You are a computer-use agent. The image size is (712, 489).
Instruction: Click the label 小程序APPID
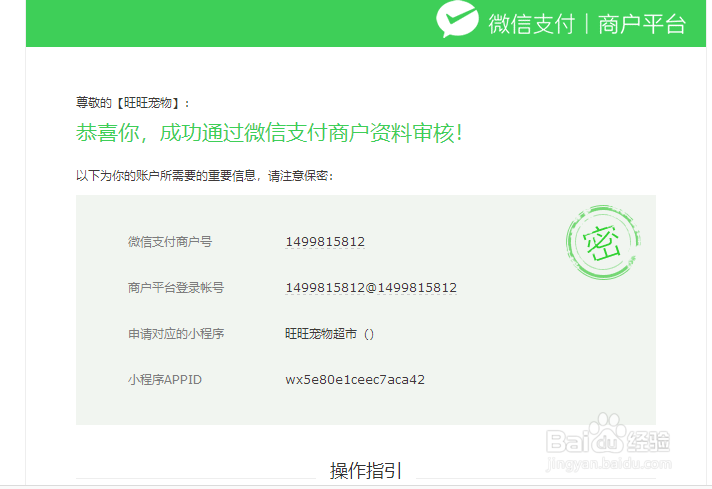pyautogui.click(x=164, y=380)
